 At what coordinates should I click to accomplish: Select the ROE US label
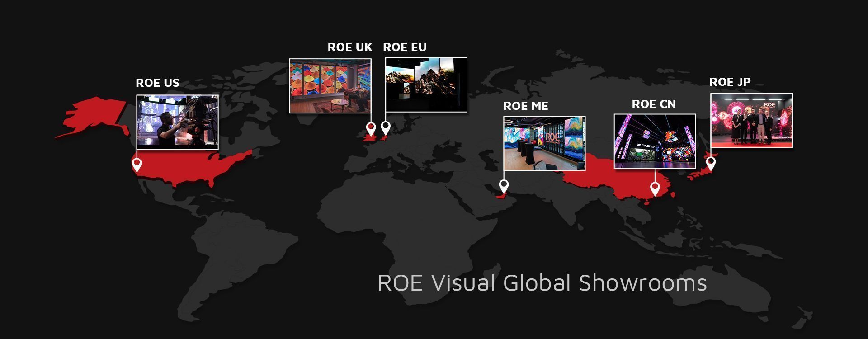pos(157,83)
